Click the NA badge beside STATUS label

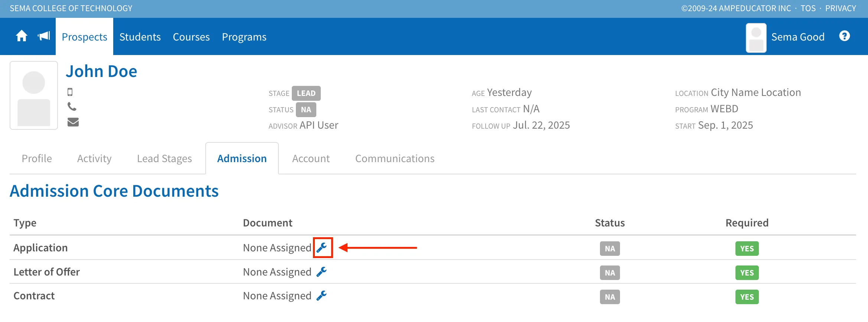click(306, 110)
